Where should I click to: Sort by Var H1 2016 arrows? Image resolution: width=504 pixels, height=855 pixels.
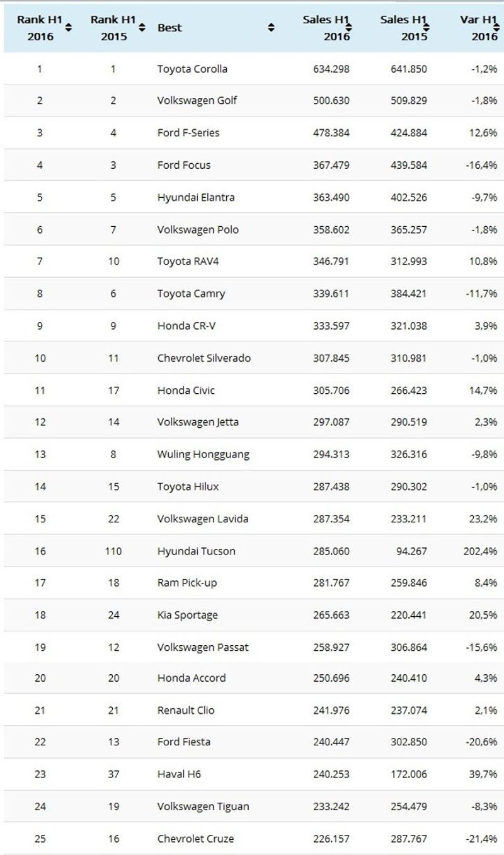pos(496,28)
